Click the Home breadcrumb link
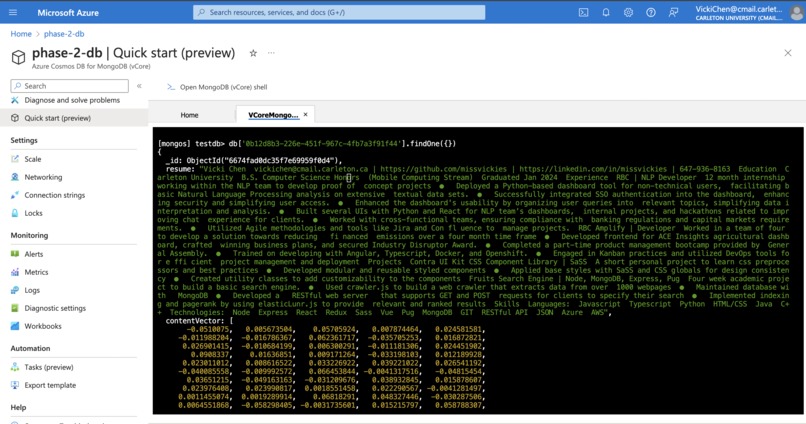 (21, 34)
